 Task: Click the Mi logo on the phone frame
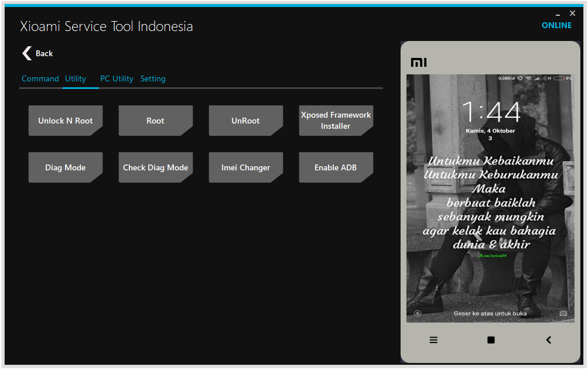(419, 63)
